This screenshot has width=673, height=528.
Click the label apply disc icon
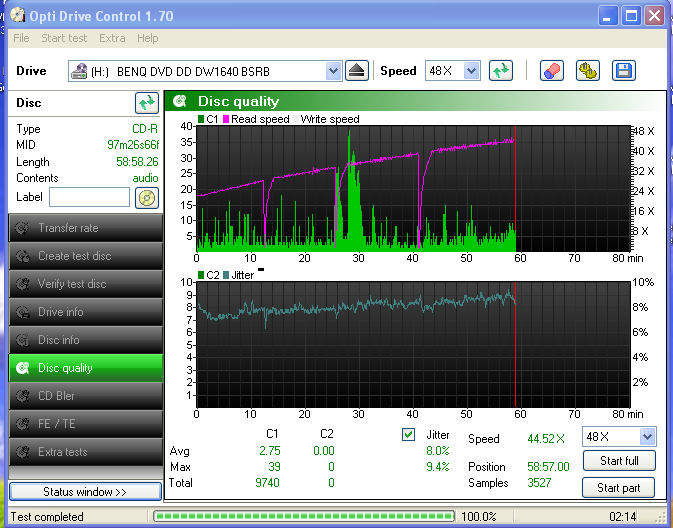pos(147,197)
